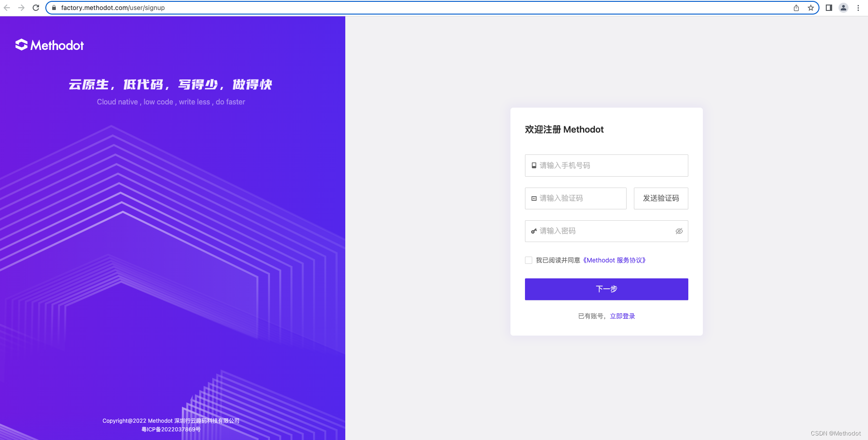868x440 pixels.
Task: Open the browser three-dot menu
Action: pos(858,8)
